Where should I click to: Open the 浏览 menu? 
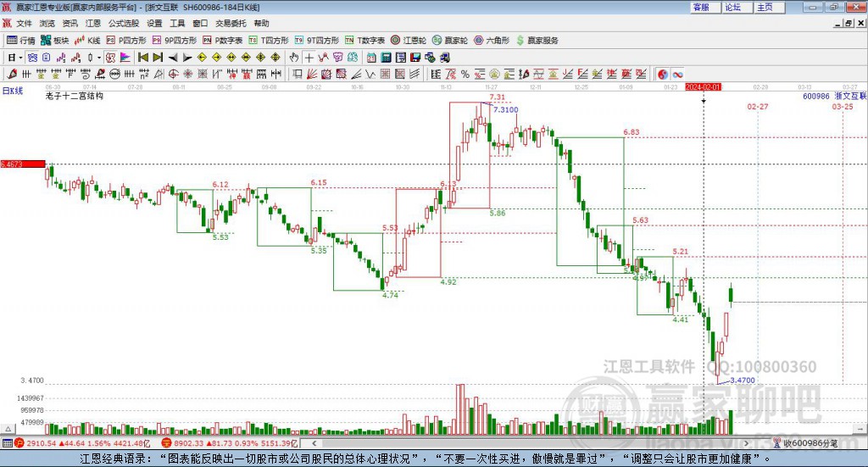click(x=47, y=23)
